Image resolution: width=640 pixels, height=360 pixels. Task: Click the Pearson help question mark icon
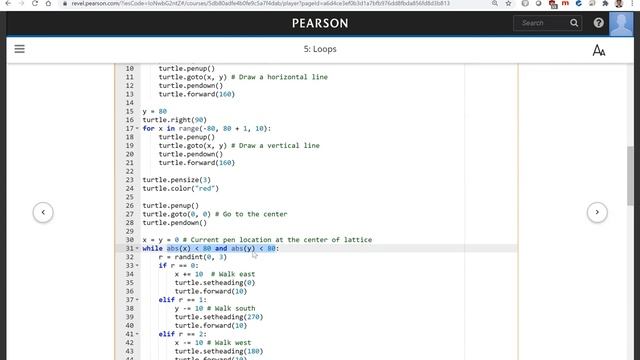point(598,23)
